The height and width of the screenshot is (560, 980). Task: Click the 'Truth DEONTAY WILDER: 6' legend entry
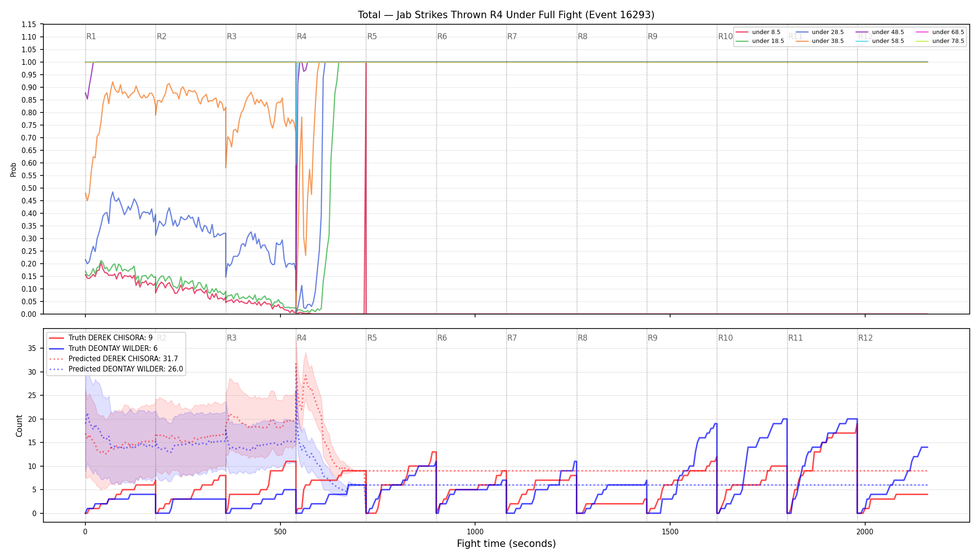(113, 348)
